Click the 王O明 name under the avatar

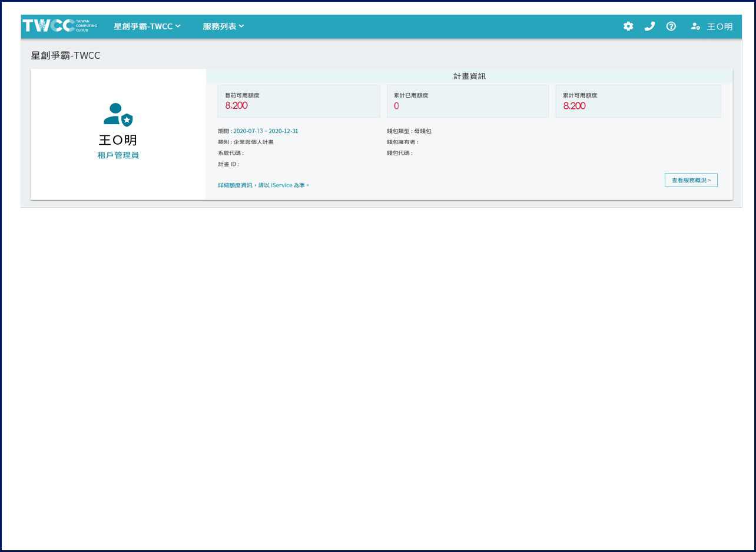click(x=118, y=140)
